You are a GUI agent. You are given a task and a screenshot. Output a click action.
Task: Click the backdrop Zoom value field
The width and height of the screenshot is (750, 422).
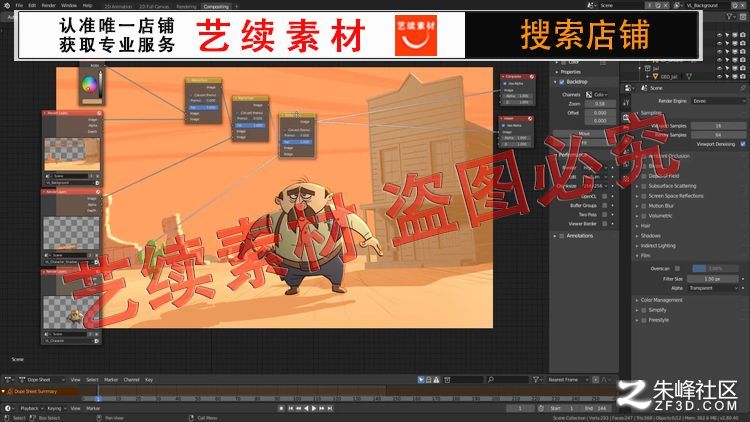pyautogui.click(x=600, y=104)
